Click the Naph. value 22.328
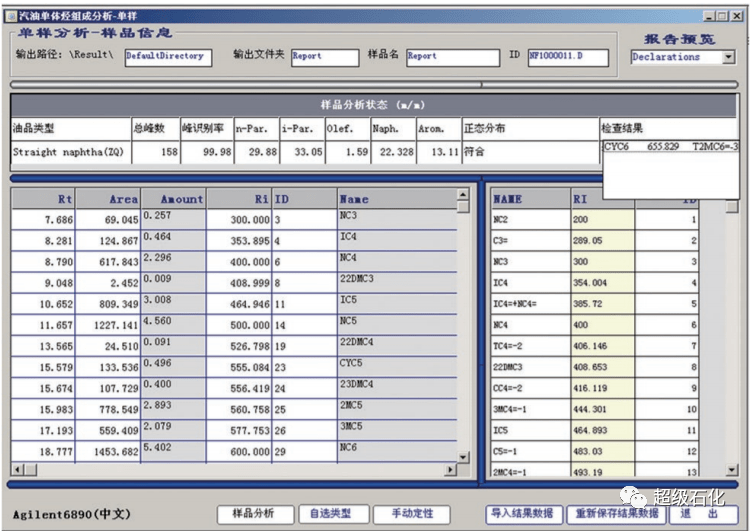The image size is (750, 531). click(x=393, y=152)
